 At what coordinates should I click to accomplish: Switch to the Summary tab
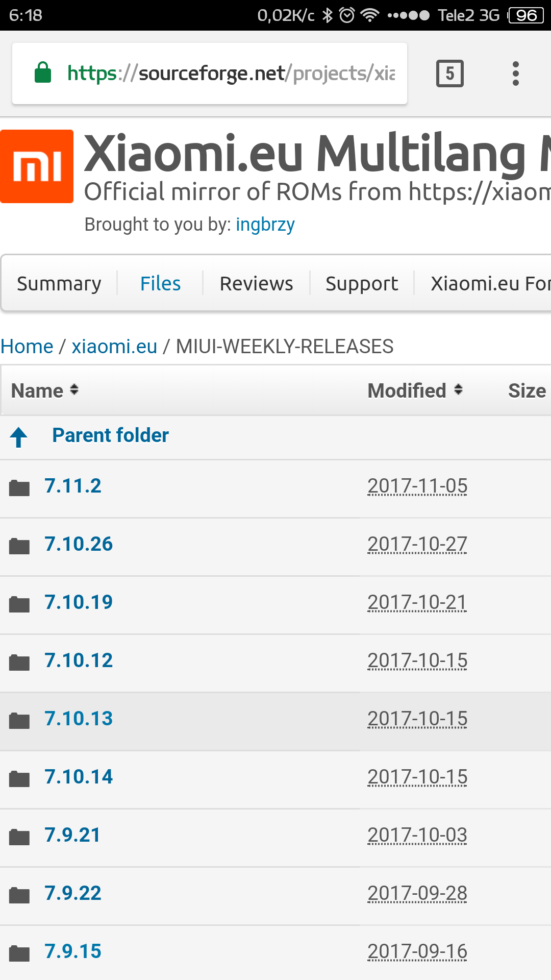pyautogui.click(x=59, y=283)
